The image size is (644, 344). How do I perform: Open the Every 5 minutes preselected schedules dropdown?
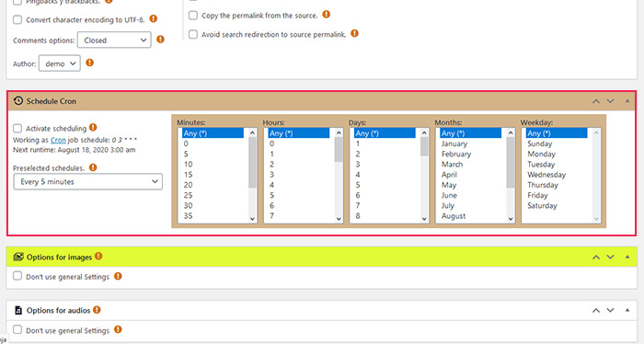(88, 181)
